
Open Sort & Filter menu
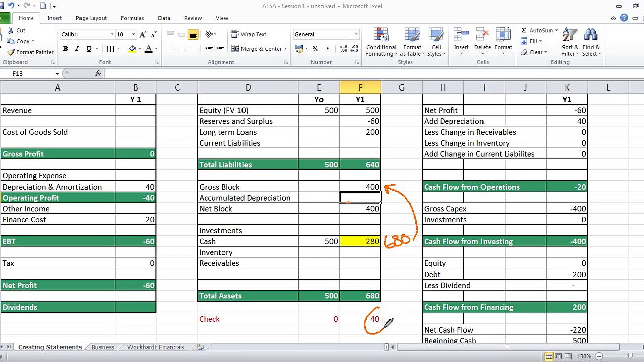[570, 42]
